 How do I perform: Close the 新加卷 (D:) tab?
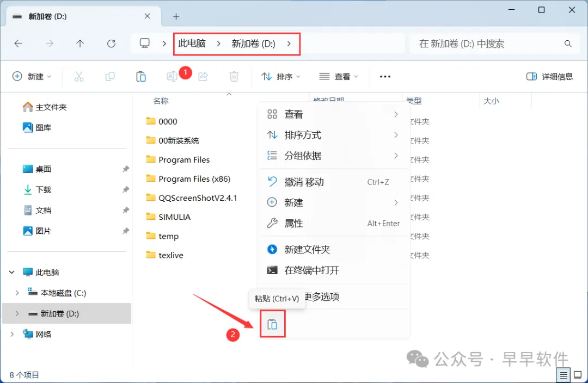[148, 16]
